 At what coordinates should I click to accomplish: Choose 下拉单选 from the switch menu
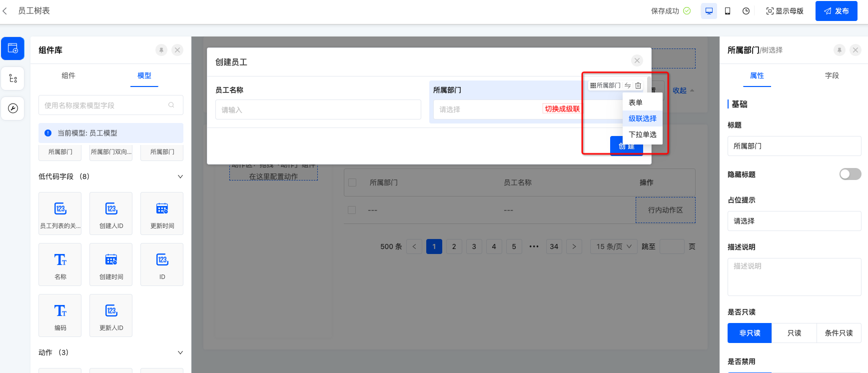pos(643,134)
